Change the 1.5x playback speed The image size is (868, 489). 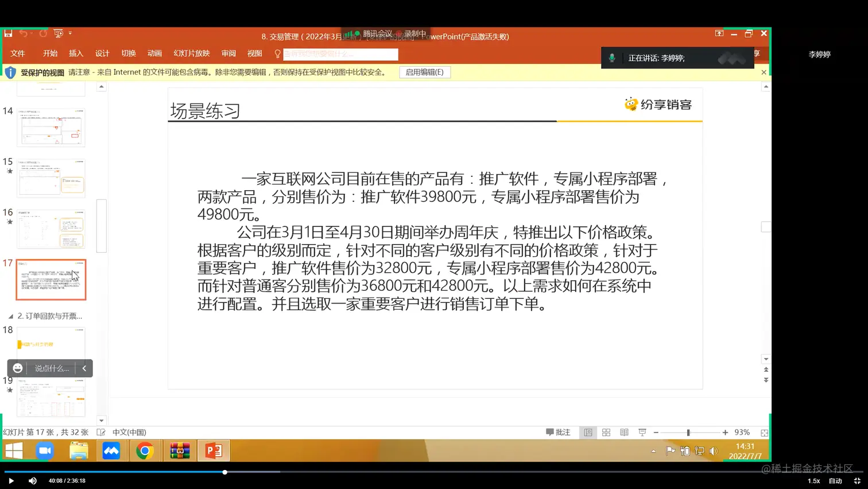click(x=813, y=481)
